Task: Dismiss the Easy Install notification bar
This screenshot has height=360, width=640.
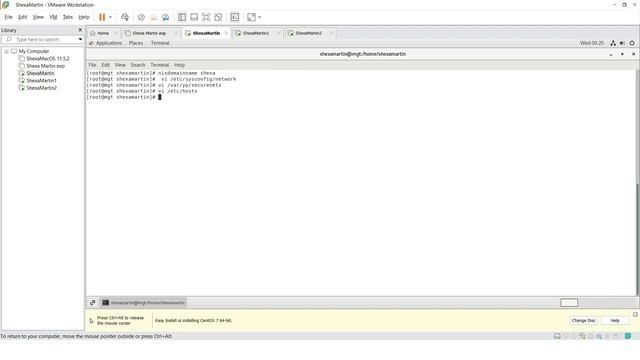Action: click(x=635, y=314)
